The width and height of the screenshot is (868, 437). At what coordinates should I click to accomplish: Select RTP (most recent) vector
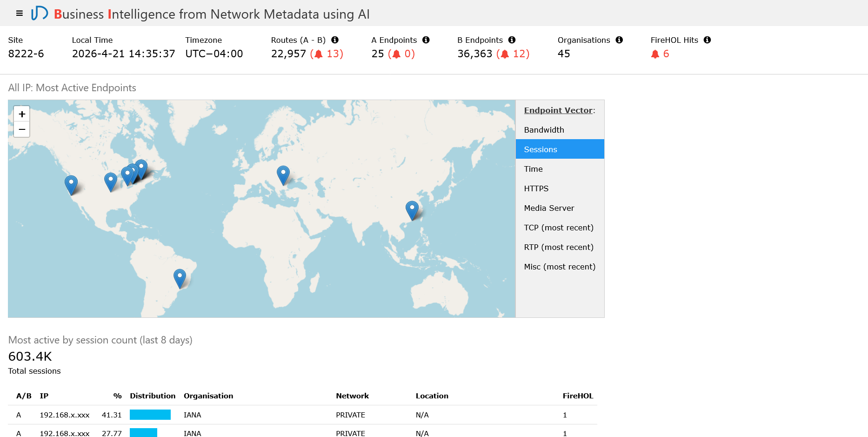click(x=560, y=247)
